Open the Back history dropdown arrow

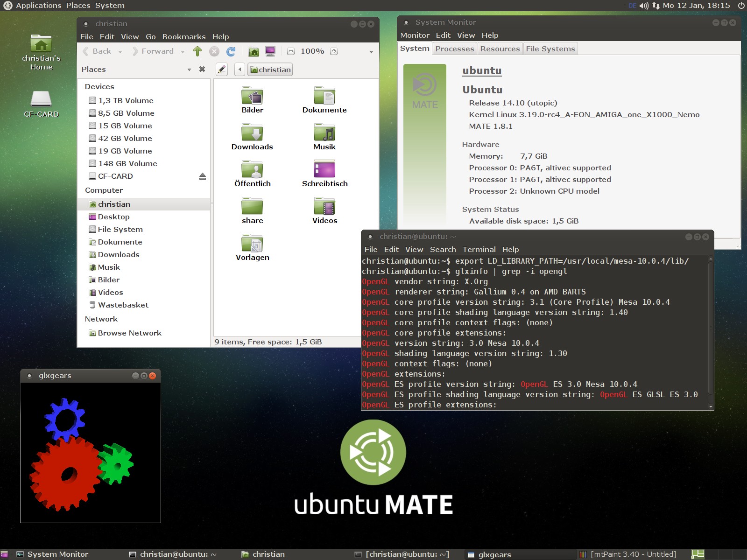[120, 52]
